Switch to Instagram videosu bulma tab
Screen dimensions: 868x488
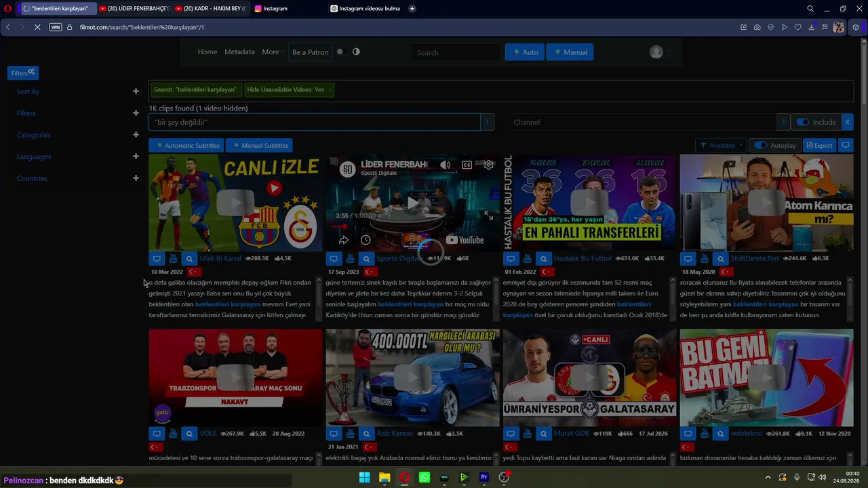366,9
